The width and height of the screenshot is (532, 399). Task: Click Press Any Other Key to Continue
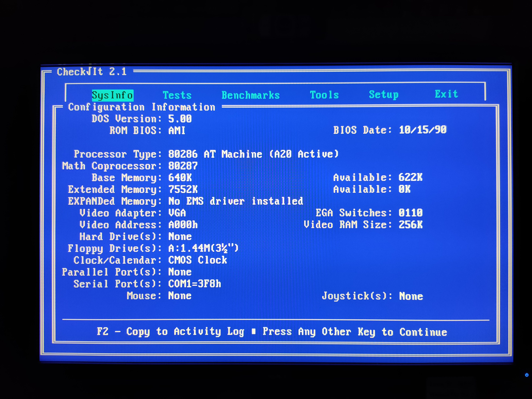[354, 332]
